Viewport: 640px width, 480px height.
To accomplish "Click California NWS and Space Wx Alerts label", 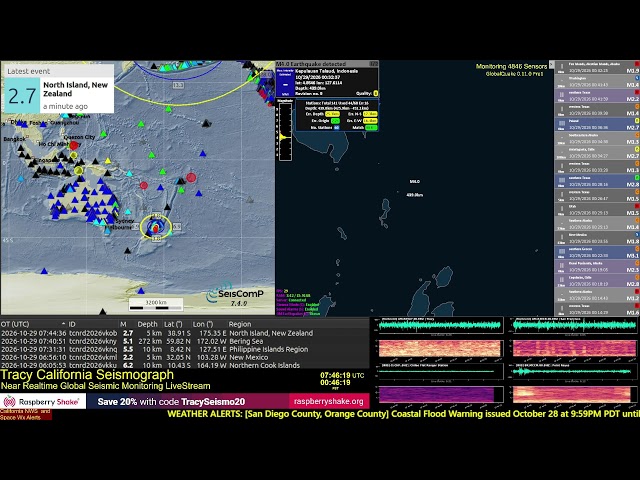I will click(x=25, y=414).
